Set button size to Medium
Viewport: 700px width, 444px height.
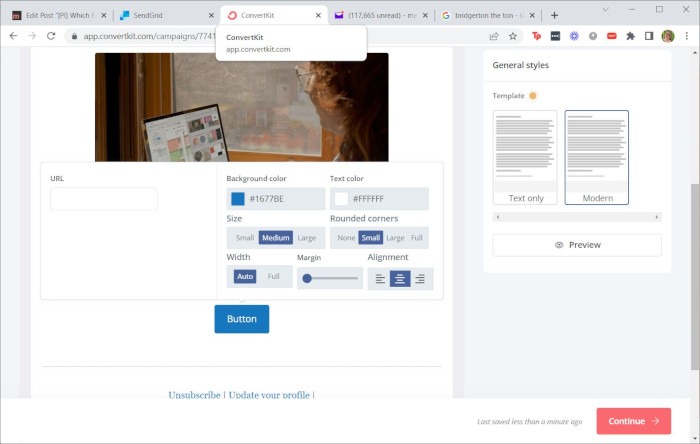[275, 238]
